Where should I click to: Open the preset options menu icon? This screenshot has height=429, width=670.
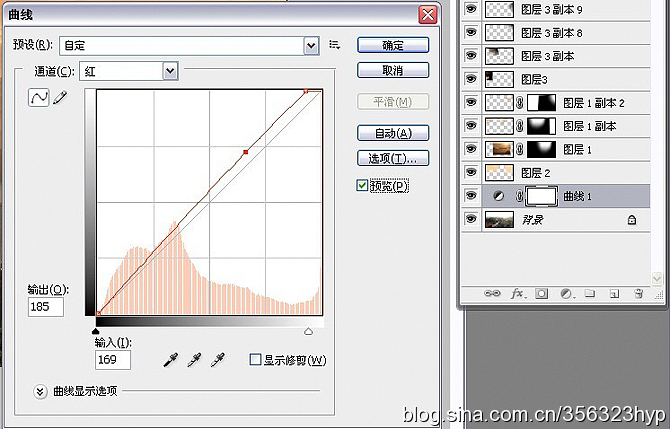(x=335, y=45)
